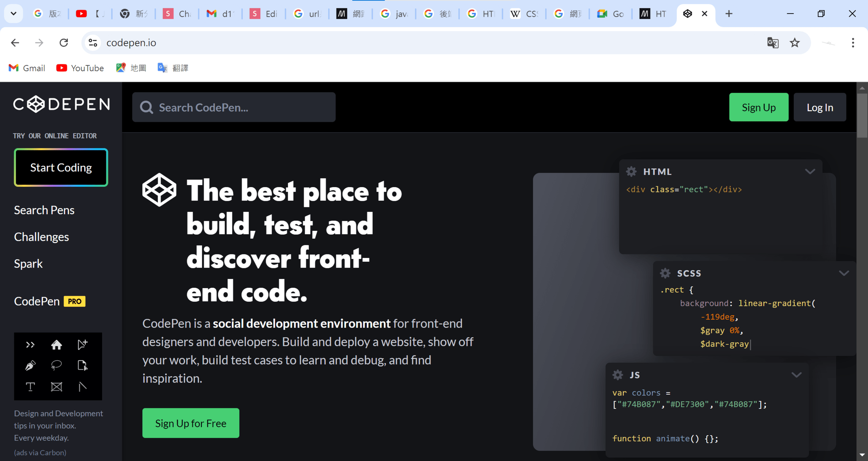Image resolution: width=868 pixels, height=461 pixels.
Task: Expand the HTML panel chevron
Action: click(x=810, y=171)
